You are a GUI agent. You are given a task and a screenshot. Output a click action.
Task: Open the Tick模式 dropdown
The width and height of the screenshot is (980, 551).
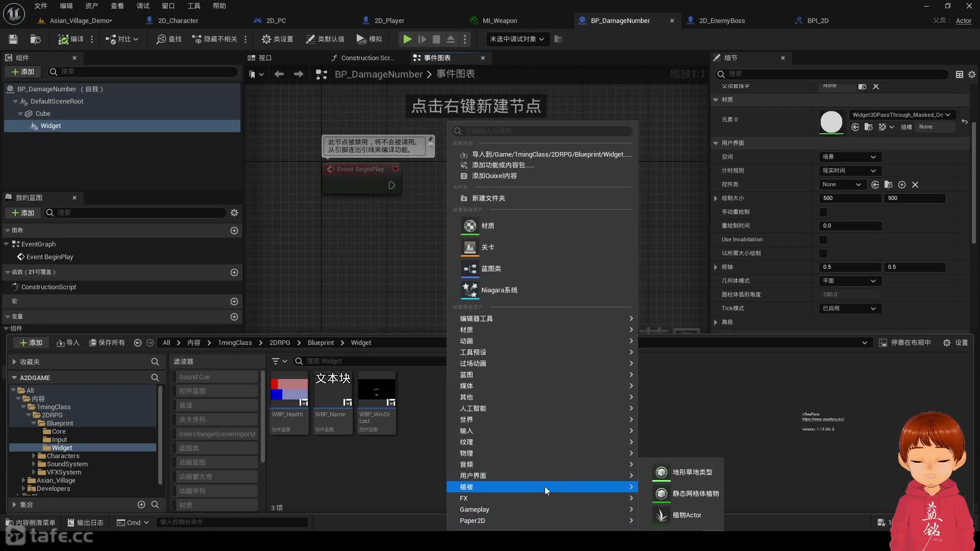tap(850, 309)
